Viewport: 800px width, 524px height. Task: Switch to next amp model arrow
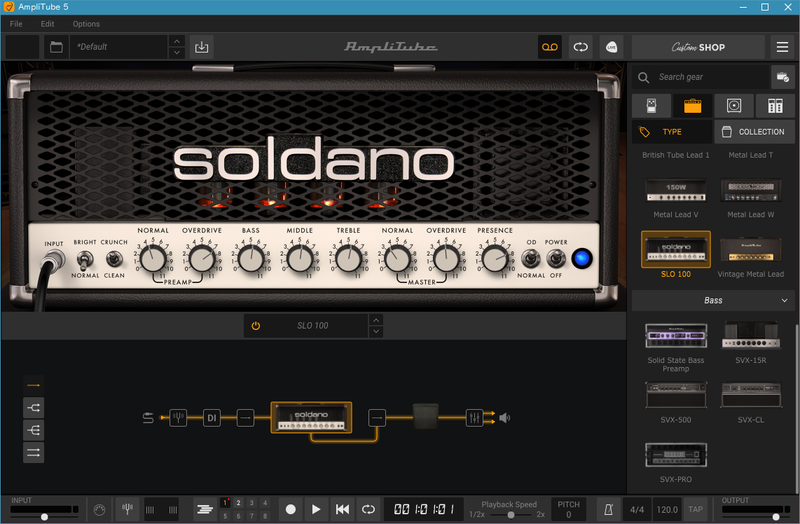coord(376,332)
